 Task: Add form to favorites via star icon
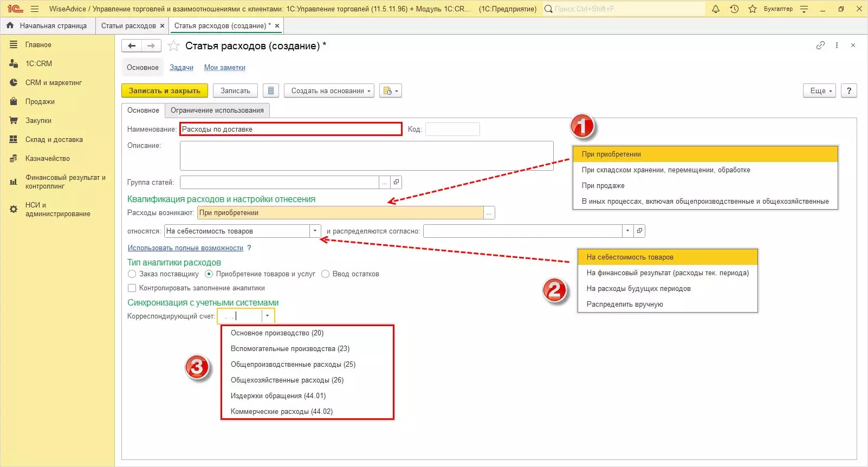[x=173, y=46]
